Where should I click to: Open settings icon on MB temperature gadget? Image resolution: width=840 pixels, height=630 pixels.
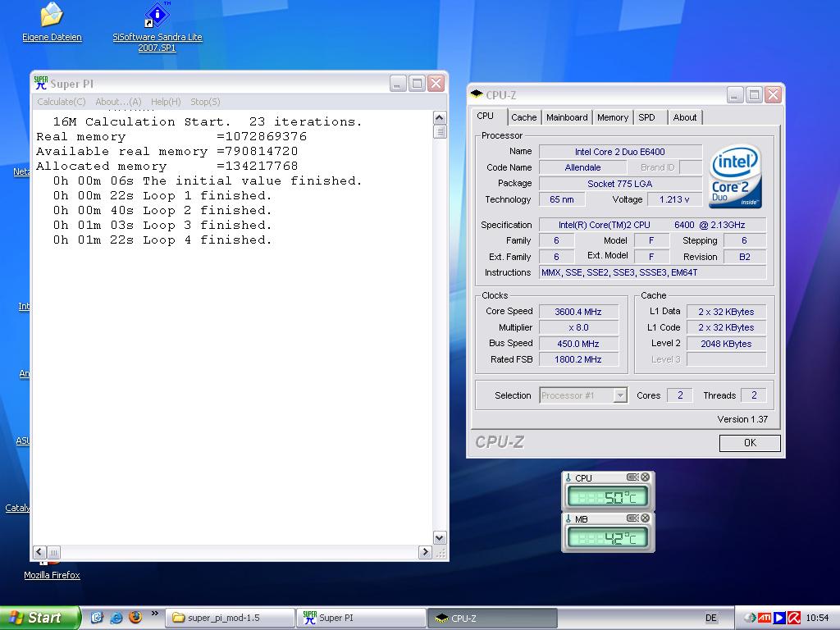click(x=632, y=518)
